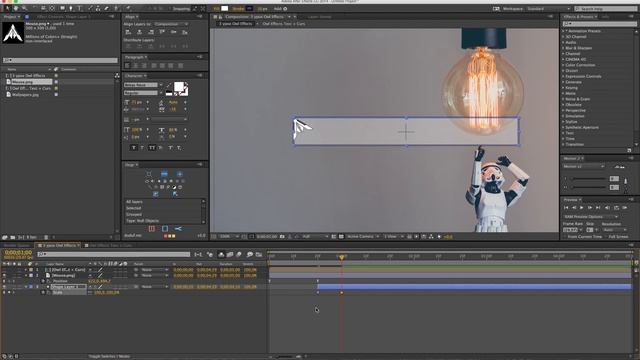Click the Fill color swatch in toolbar
Screen dimensions: 640x360
point(224,9)
